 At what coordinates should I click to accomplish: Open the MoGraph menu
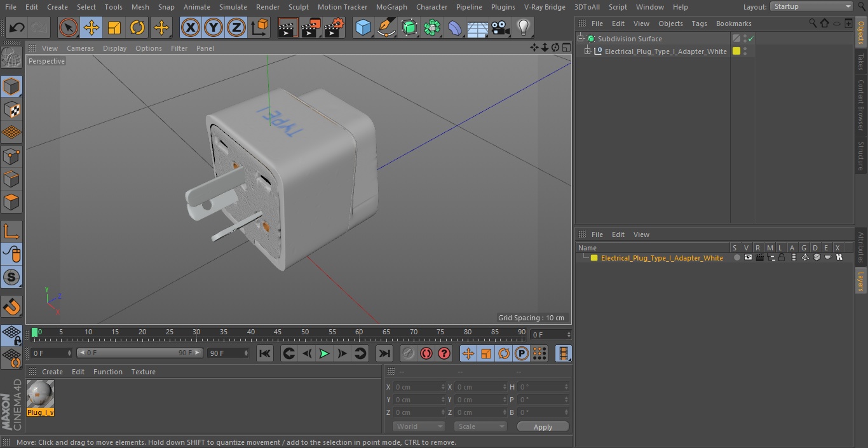tap(391, 7)
